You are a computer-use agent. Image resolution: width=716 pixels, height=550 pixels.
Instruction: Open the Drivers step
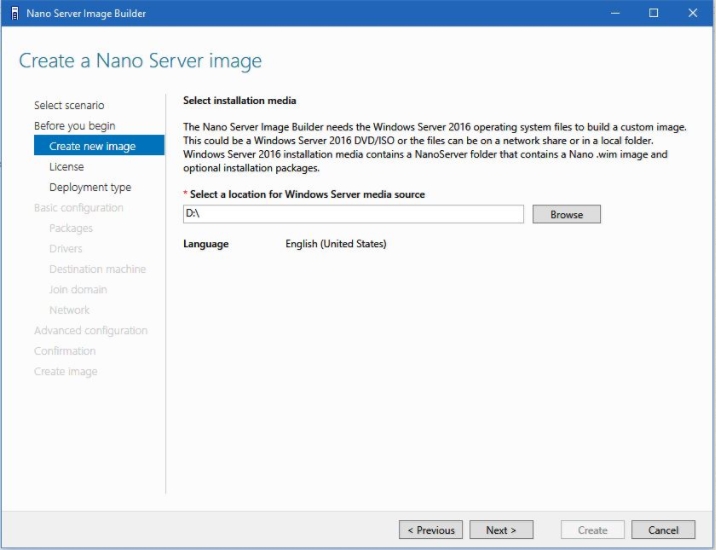[66, 249]
